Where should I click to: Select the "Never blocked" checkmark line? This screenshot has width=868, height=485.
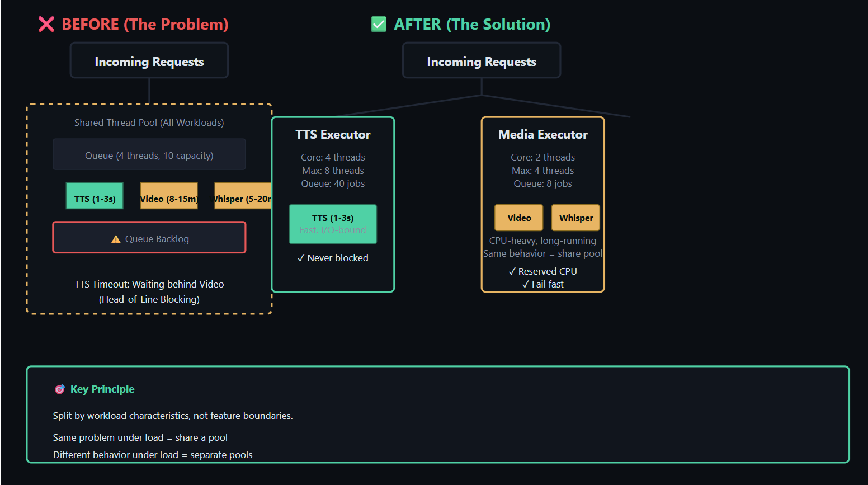pyautogui.click(x=333, y=258)
